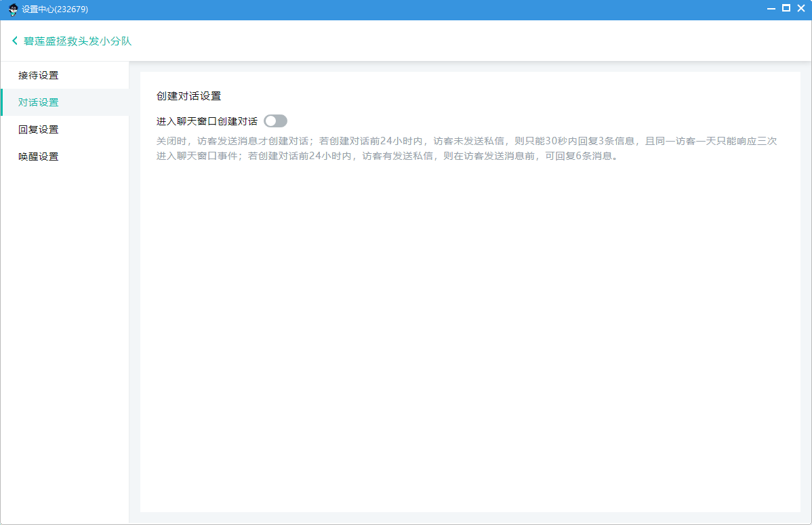Click the 进入聊天窗口创建对话 label text
The image size is (812, 525).
pyautogui.click(x=207, y=121)
